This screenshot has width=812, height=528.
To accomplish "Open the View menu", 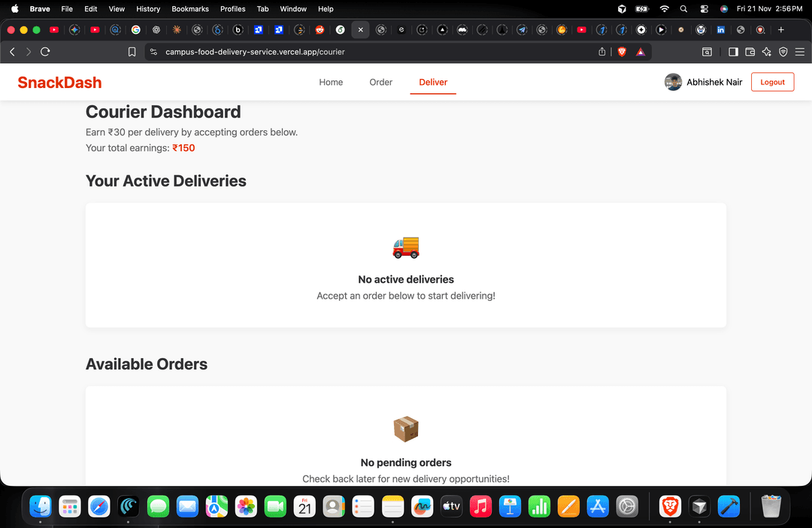I will point(117,9).
